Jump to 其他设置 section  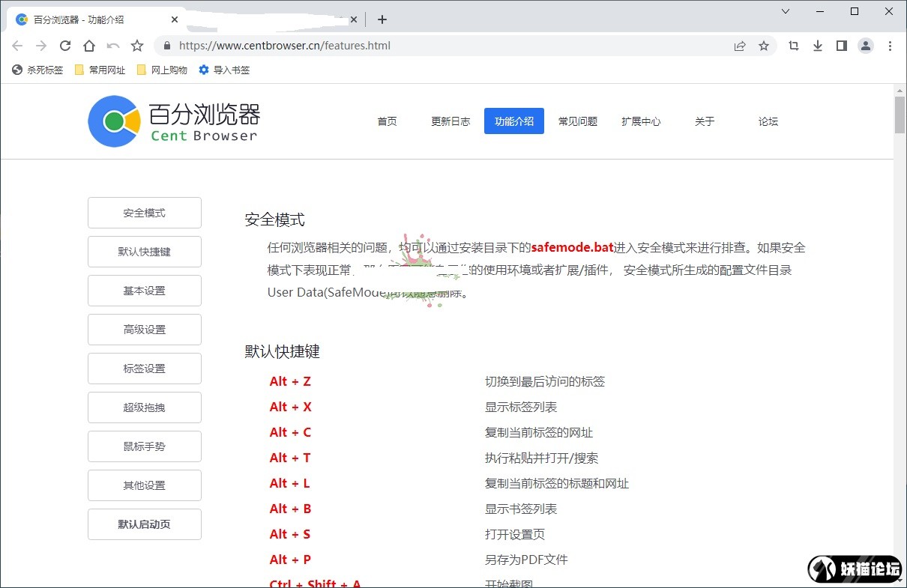pyautogui.click(x=145, y=485)
